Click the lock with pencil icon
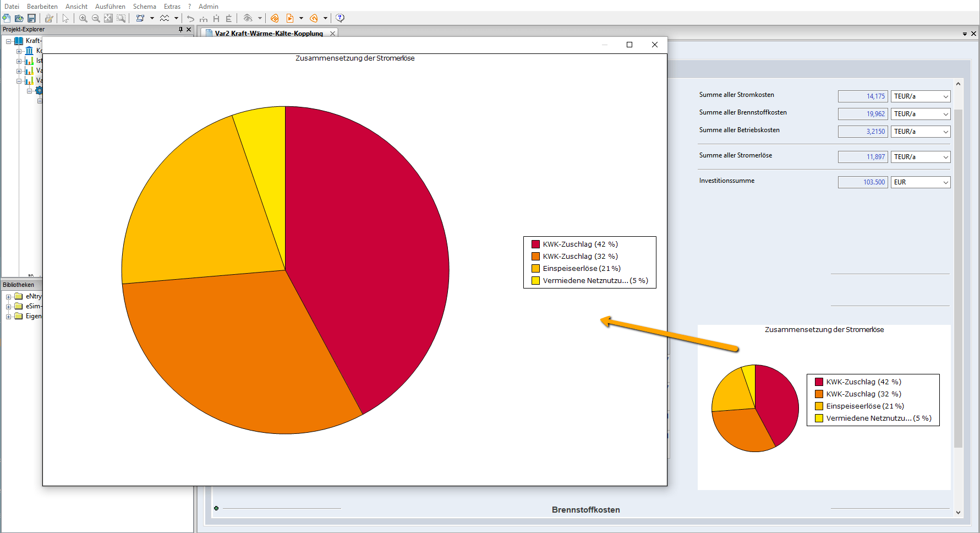Viewport: 980px width, 533px height. pos(49,18)
